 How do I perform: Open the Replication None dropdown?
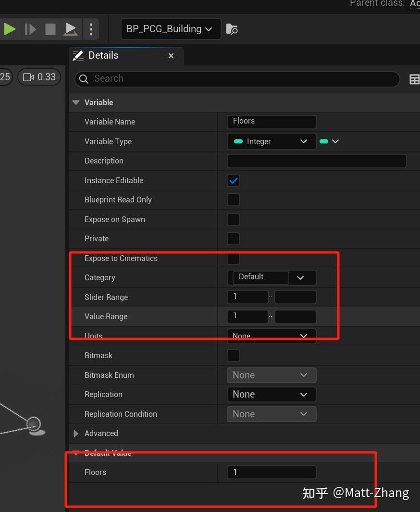271,395
